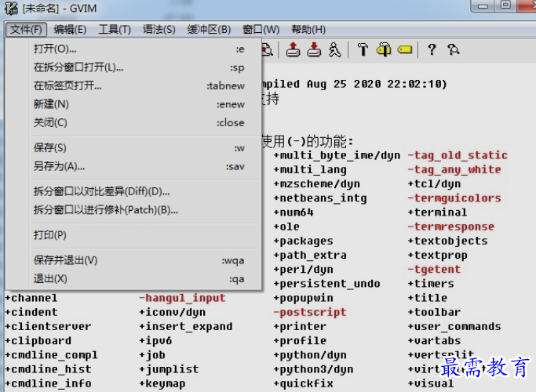Screen dimensions: 536x392
Task: Click the +num64 feature text
Action: coord(294,212)
